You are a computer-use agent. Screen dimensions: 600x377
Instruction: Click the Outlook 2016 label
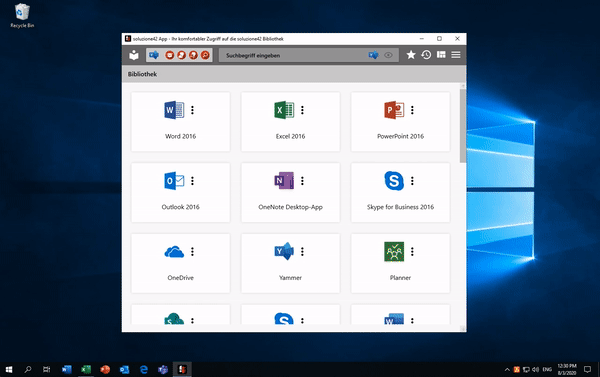pos(181,207)
